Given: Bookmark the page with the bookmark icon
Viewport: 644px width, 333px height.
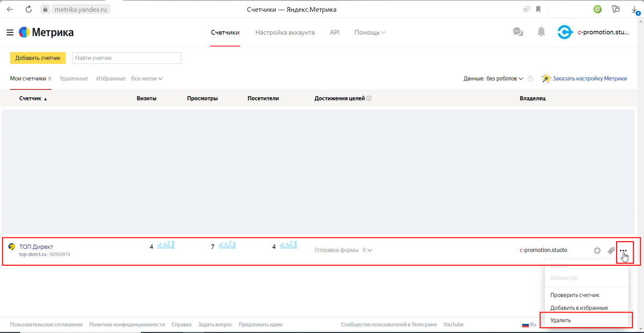Looking at the screenshot, I should click(x=538, y=9).
